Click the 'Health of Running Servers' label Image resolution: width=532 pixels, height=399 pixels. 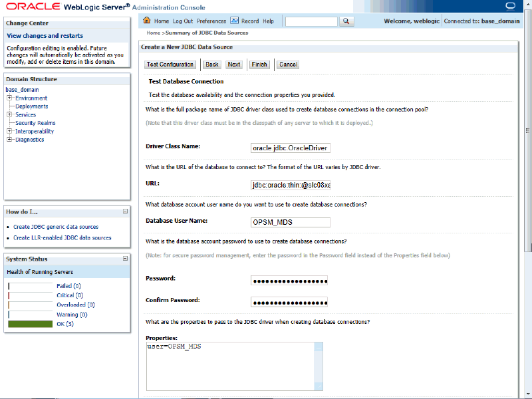pos(40,272)
